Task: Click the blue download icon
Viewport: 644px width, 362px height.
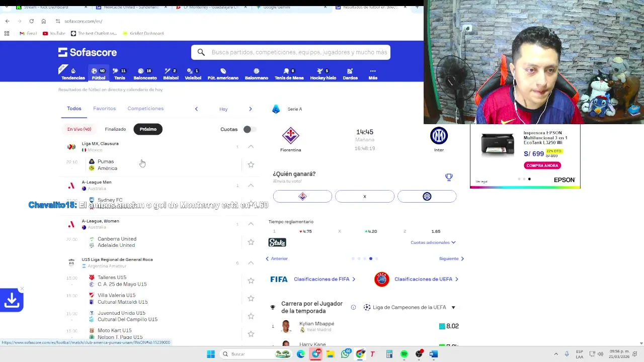Action: pos(12,300)
